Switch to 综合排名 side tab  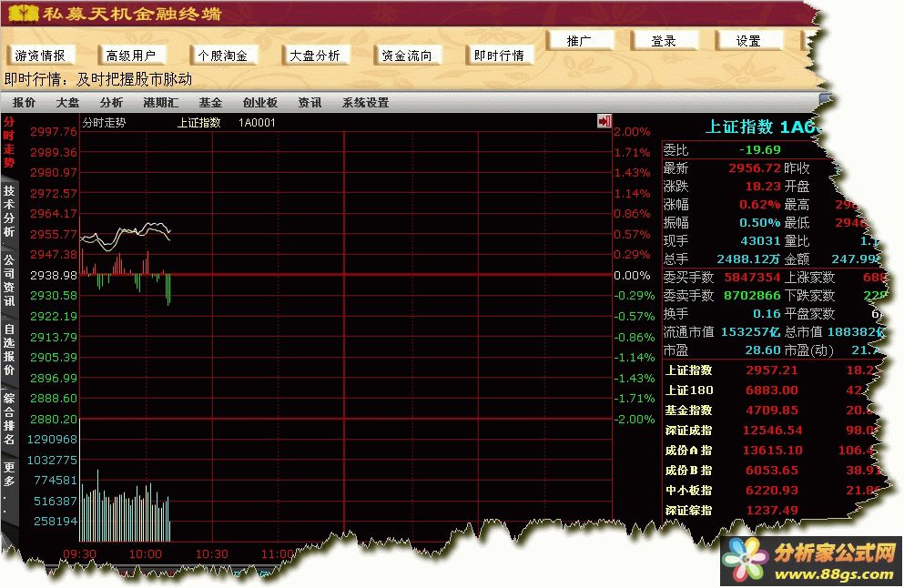8,419
